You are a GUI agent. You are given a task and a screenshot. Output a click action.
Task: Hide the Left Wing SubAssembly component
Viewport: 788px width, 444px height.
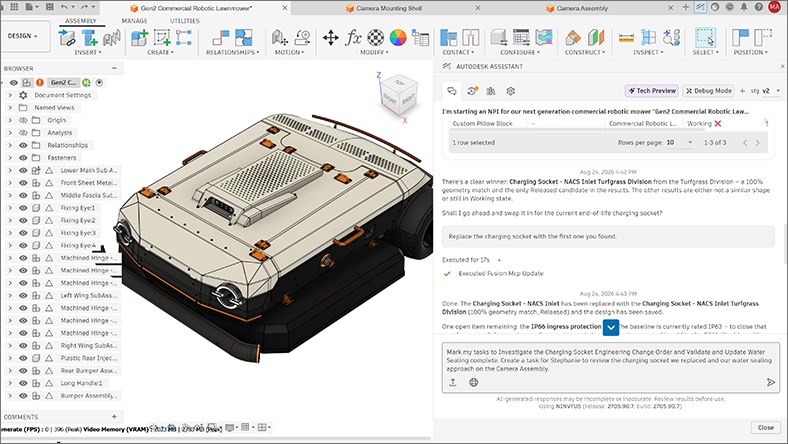coord(23,296)
